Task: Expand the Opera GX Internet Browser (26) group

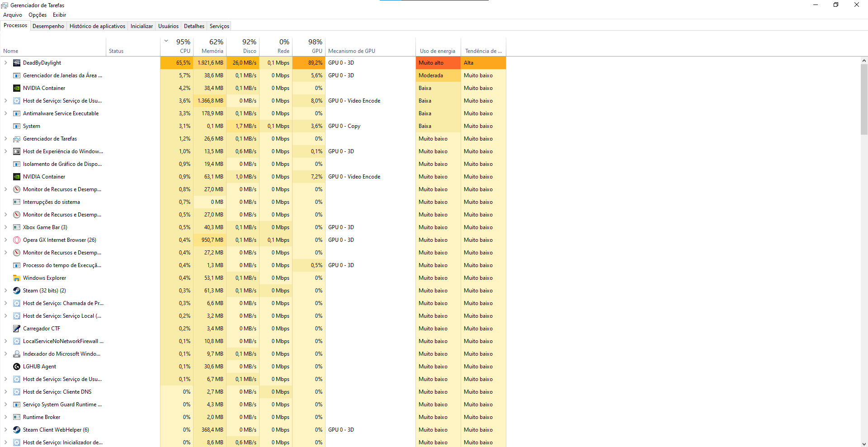Action: coord(5,240)
